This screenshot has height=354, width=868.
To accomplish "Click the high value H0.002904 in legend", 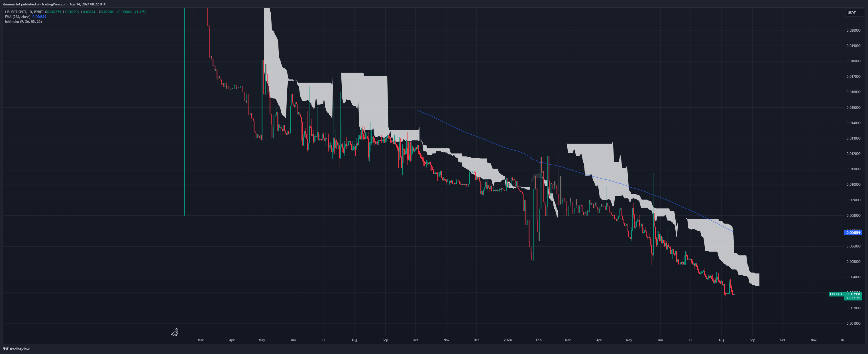I will point(71,12).
